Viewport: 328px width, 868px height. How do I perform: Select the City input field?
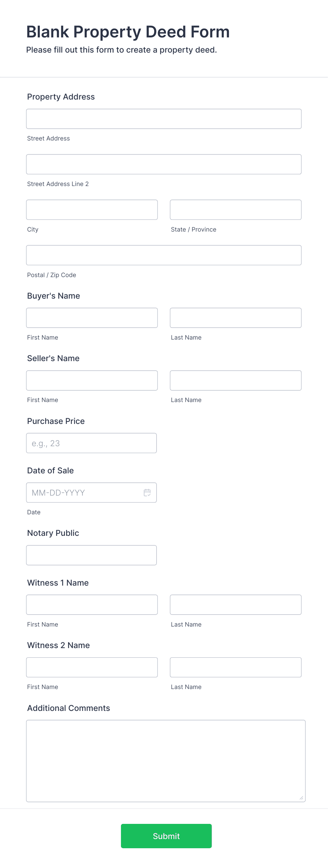[92, 209]
